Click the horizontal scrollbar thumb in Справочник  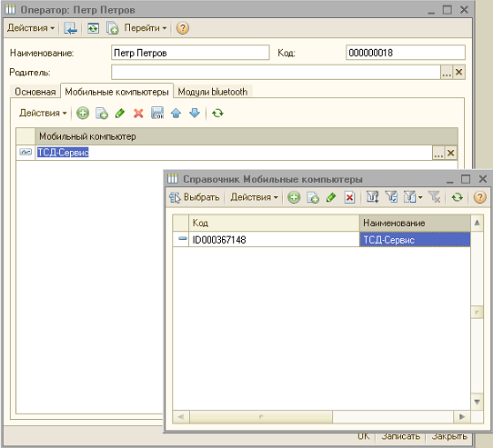tap(261, 417)
